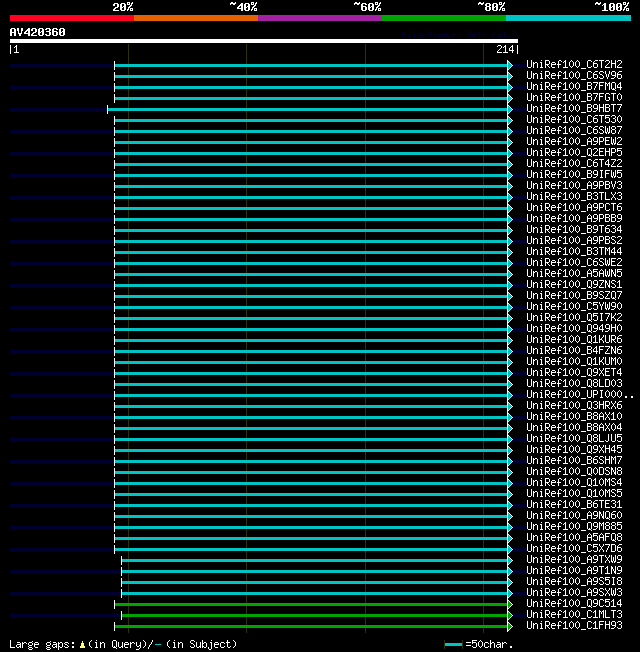This screenshot has width=640, height=652.
Task: Click the AV420360 query name
Action: [x=37, y=32]
